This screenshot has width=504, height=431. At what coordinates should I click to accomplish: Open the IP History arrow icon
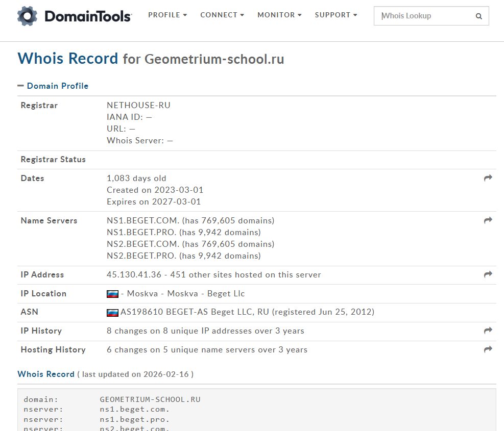coord(488,331)
